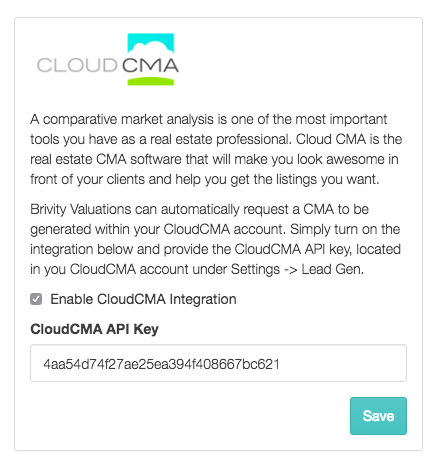Screen dimensions: 435x467
Task: Click the CloudCMA API Key bold label
Action: (x=94, y=329)
